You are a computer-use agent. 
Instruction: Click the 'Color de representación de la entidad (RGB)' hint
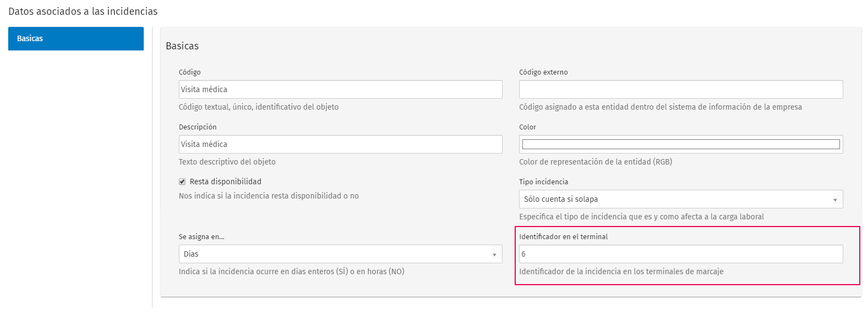595,162
